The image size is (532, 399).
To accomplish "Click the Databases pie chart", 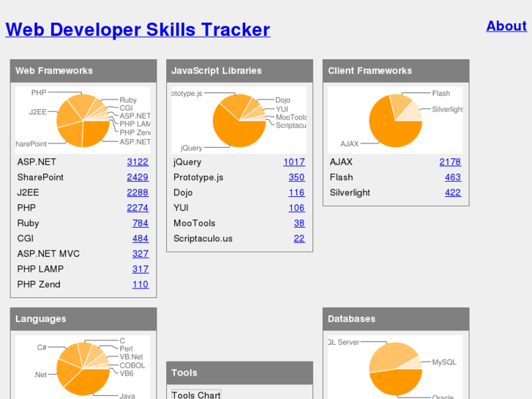I will point(395,367).
